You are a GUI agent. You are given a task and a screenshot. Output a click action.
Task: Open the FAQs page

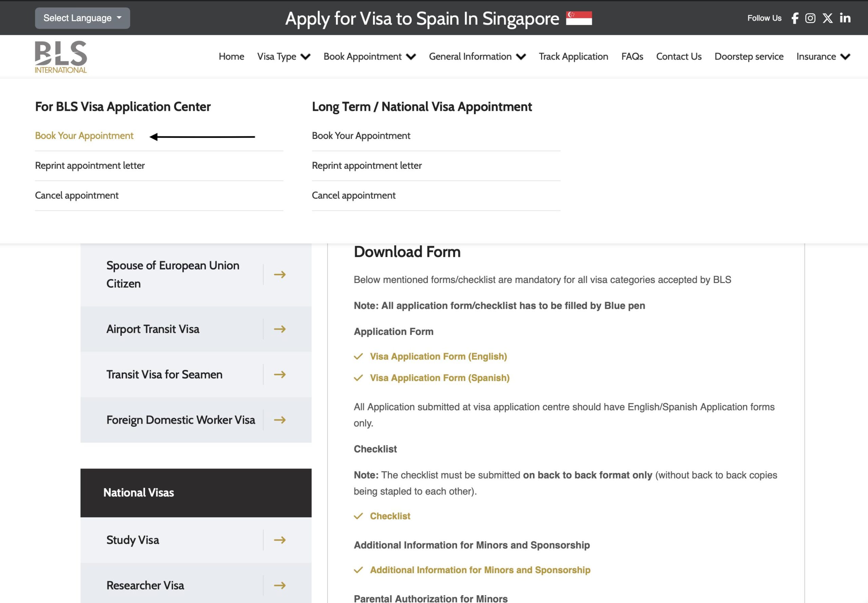(x=632, y=56)
